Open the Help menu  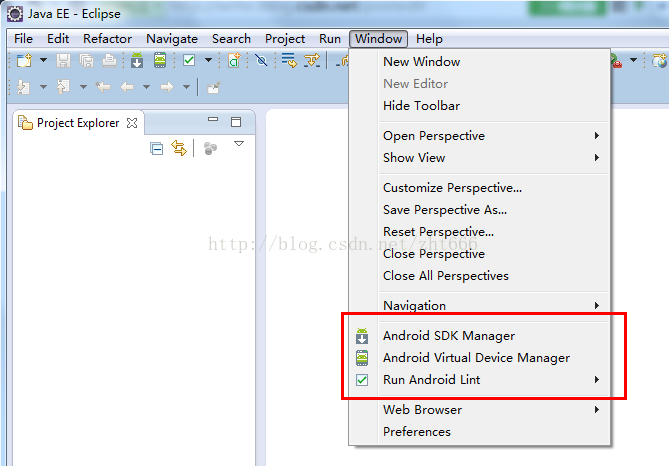(x=429, y=39)
